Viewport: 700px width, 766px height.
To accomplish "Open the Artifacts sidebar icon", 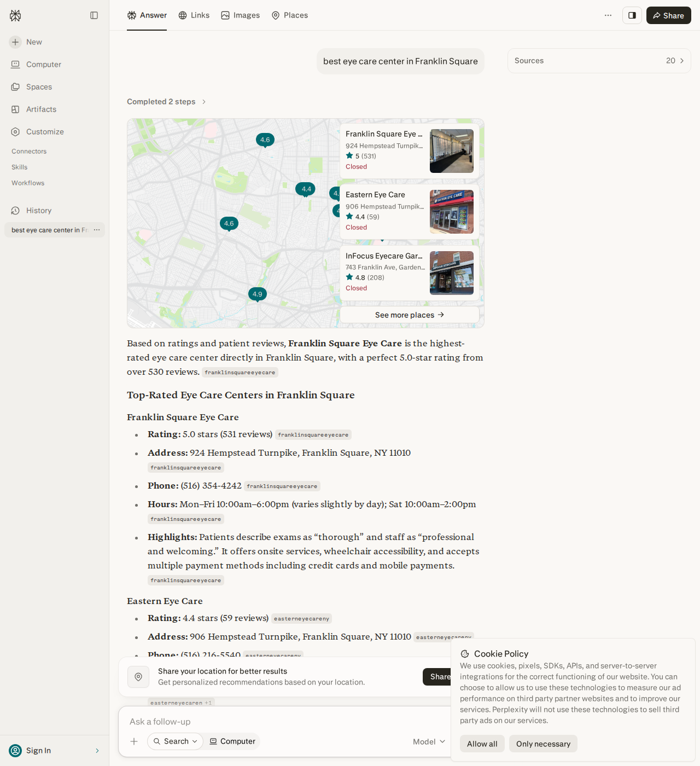I will pyautogui.click(x=15, y=109).
